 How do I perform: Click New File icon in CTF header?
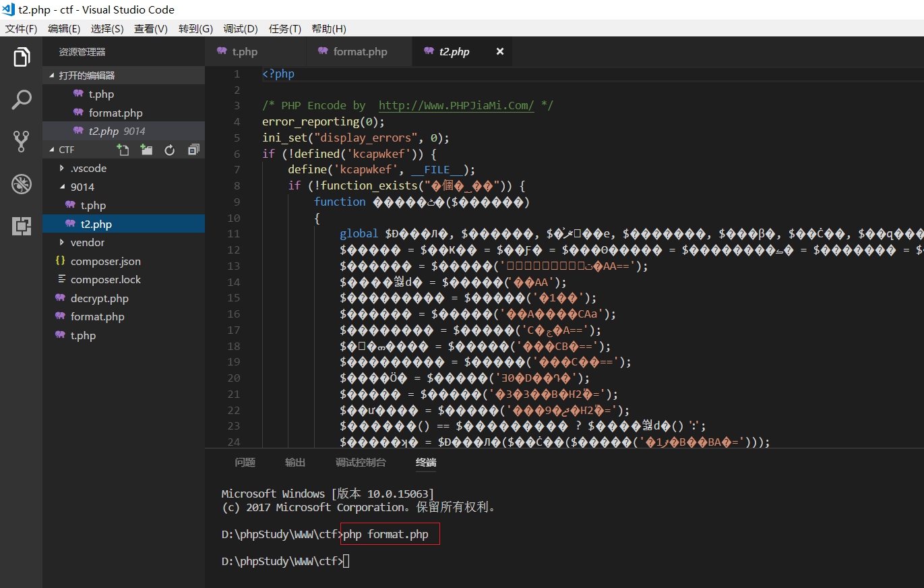[123, 150]
